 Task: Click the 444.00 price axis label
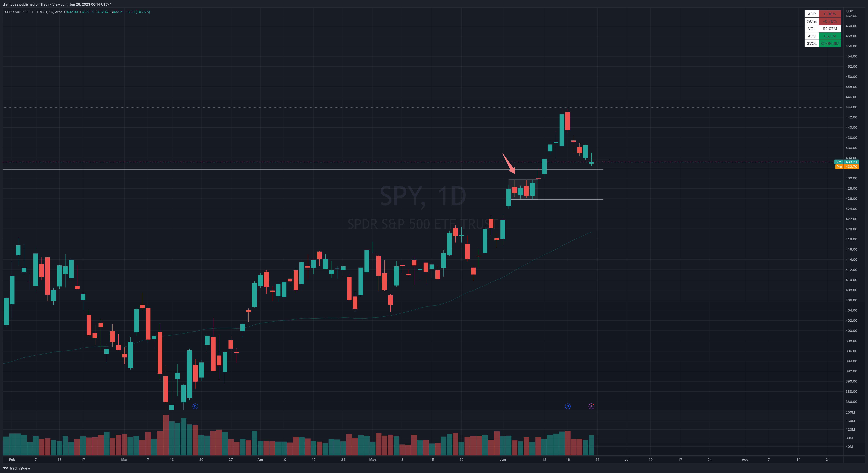tap(851, 107)
